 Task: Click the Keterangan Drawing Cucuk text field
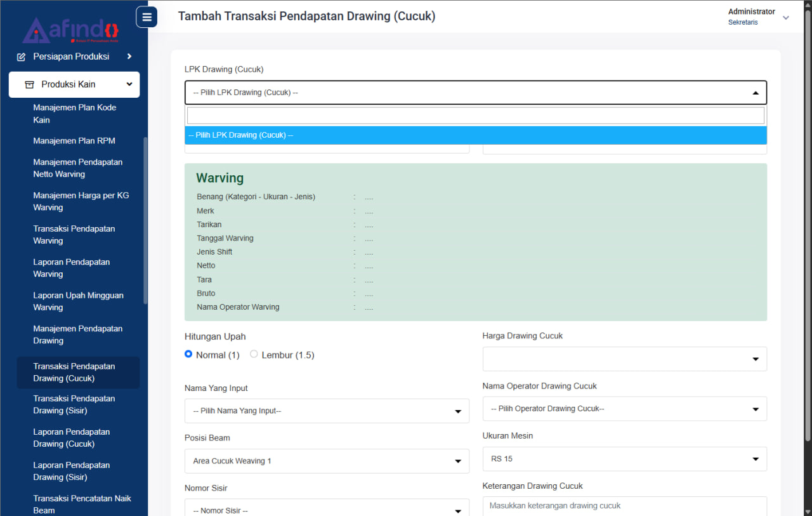625,506
